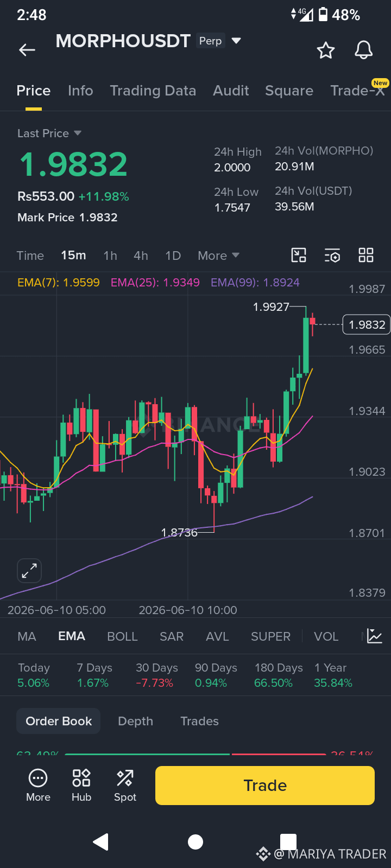Open the Audit tab
The height and width of the screenshot is (868, 391).
pyautogui.click(x=231, y=91)
